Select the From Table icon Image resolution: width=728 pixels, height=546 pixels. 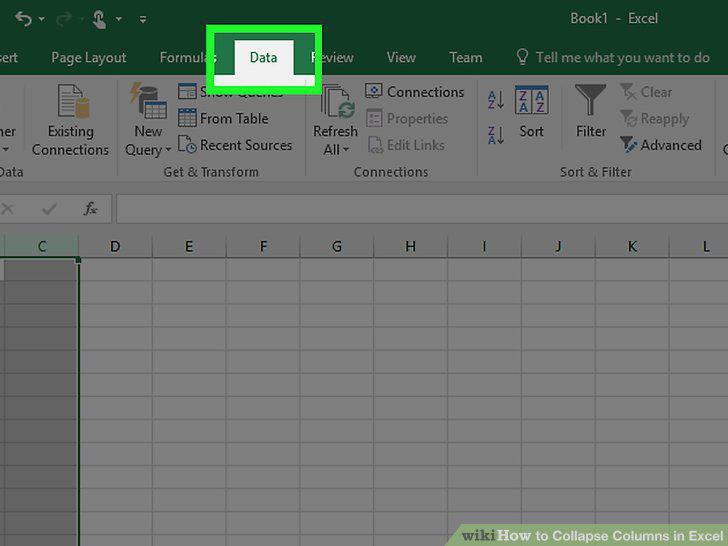(223, 118)
